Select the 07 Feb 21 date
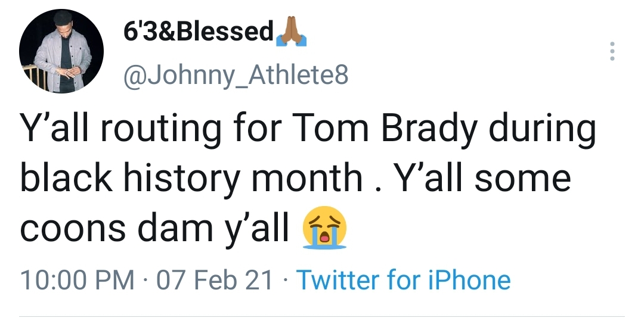Image resolution: width=644 pixels, height=318 pixels. click(214, 280)
